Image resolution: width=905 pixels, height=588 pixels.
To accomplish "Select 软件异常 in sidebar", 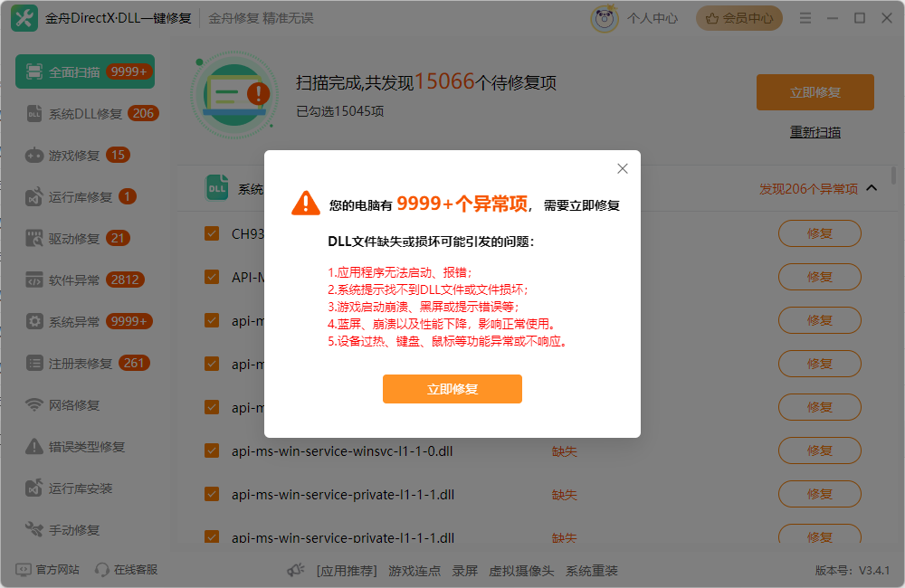I will [85, 280].
